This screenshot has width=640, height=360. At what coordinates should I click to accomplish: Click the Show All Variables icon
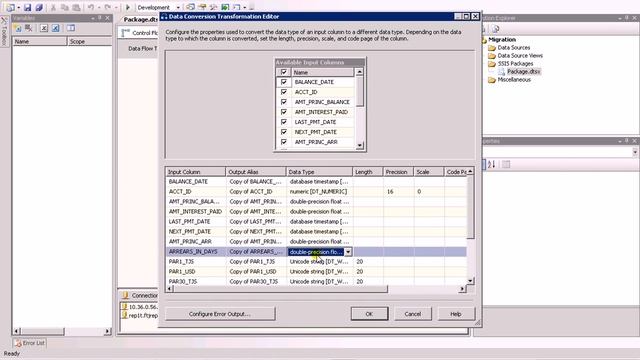point(56,28)
